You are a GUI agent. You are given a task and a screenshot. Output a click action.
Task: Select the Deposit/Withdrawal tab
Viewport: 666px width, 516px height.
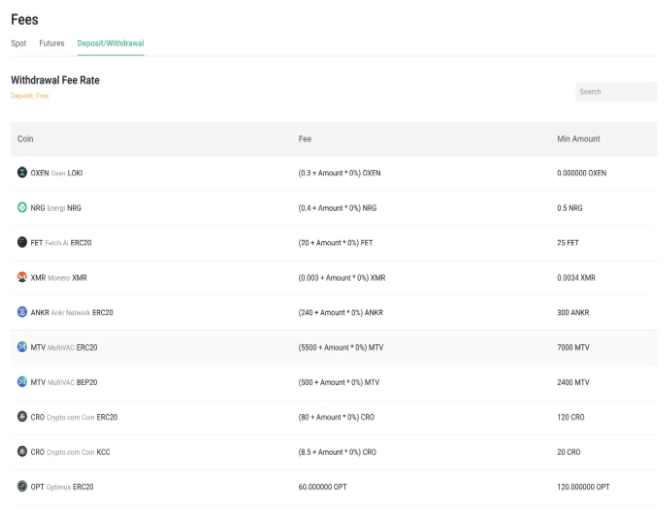point(111,43)
